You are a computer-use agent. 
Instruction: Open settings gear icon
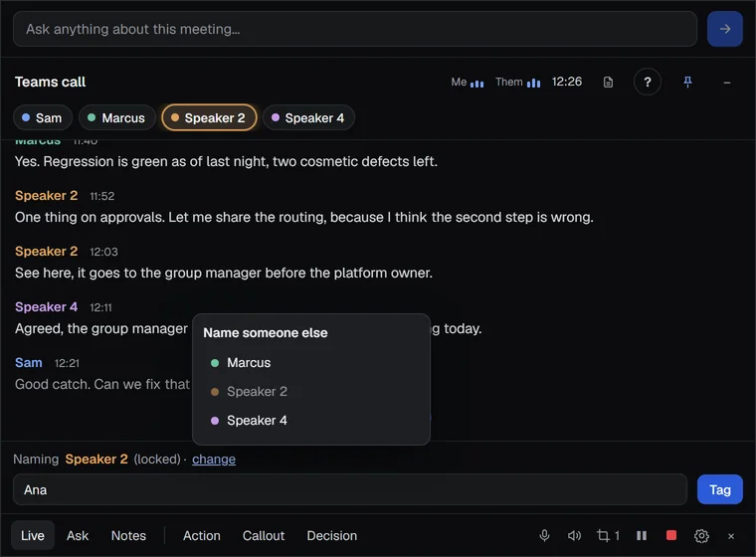701,536
